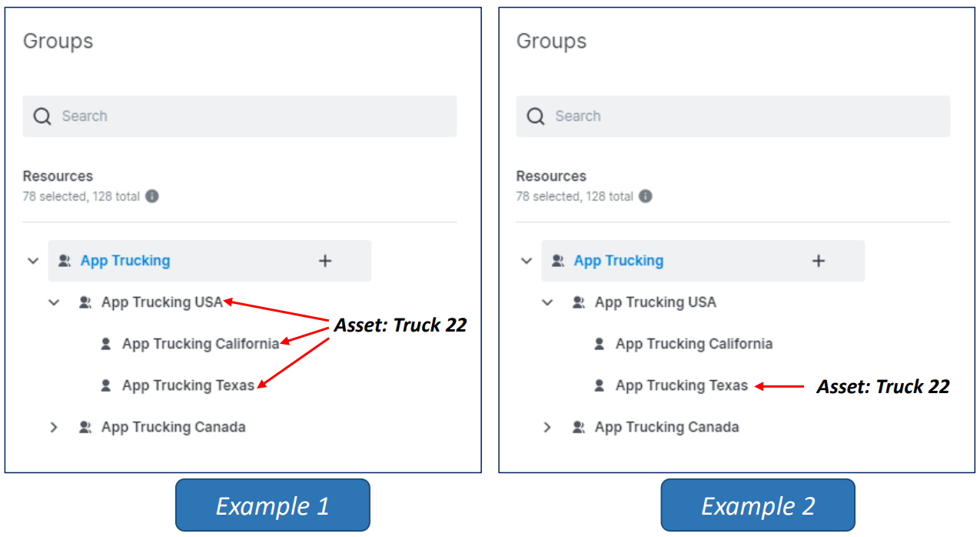
Task: Click the App Trucking Texas person icon in Example 1
Action: pos(105,385)
